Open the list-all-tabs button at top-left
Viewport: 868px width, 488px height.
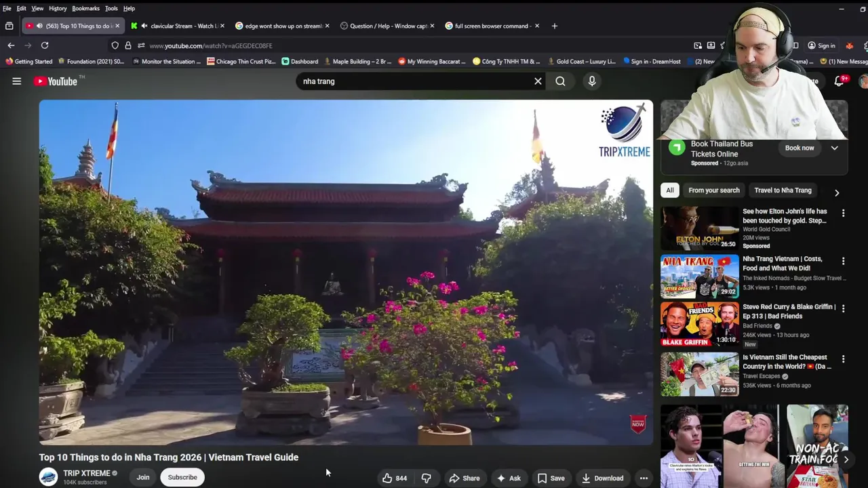pyautogui.click(x=9, y=26)
